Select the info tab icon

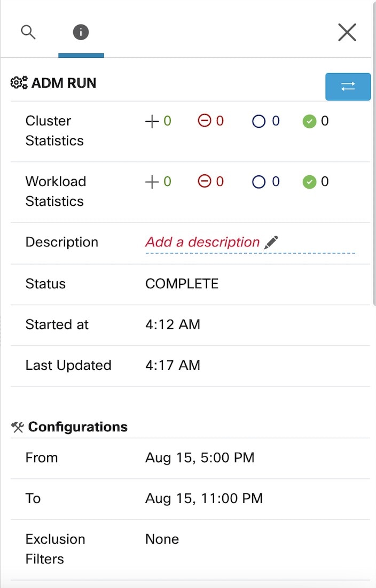pyautogui.click(x=81, y=32)
